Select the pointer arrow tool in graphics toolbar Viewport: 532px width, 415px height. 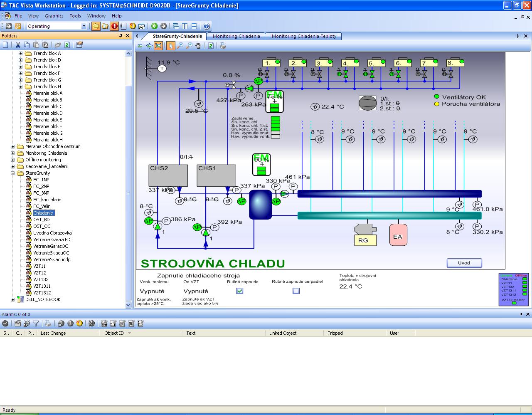170,46
